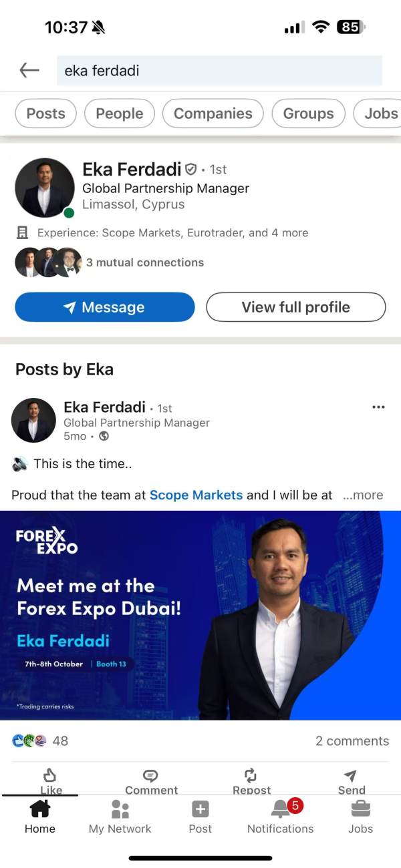Open the Comment speech bubble icon

151,776
